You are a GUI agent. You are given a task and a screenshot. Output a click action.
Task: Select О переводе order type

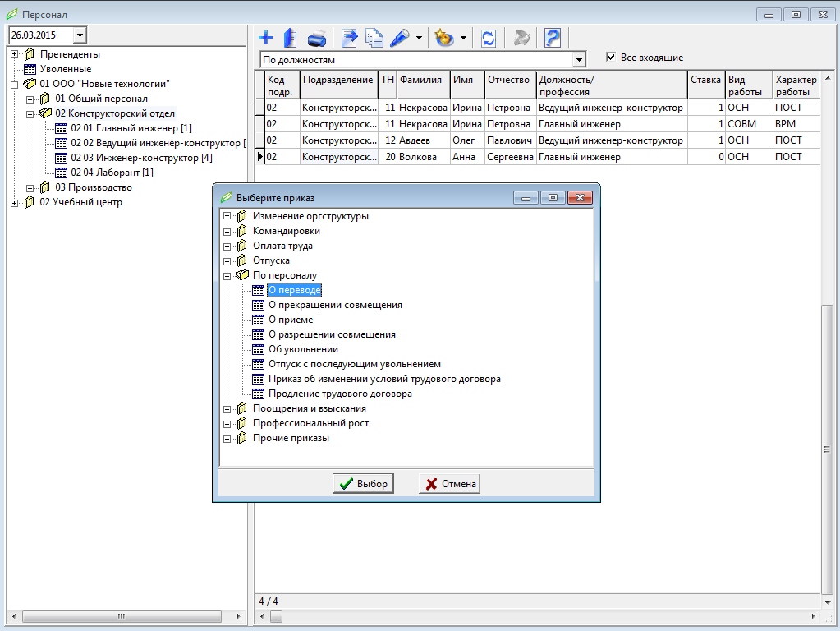pos(294,290)
